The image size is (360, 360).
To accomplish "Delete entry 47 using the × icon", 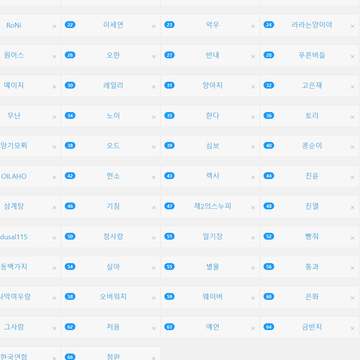I will click(x=253, y=208).
